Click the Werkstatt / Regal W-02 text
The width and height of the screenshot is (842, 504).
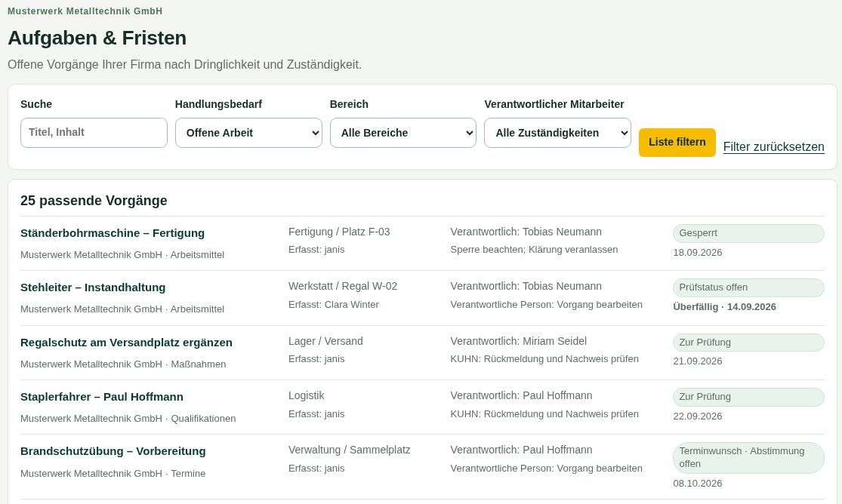(343, 286)
